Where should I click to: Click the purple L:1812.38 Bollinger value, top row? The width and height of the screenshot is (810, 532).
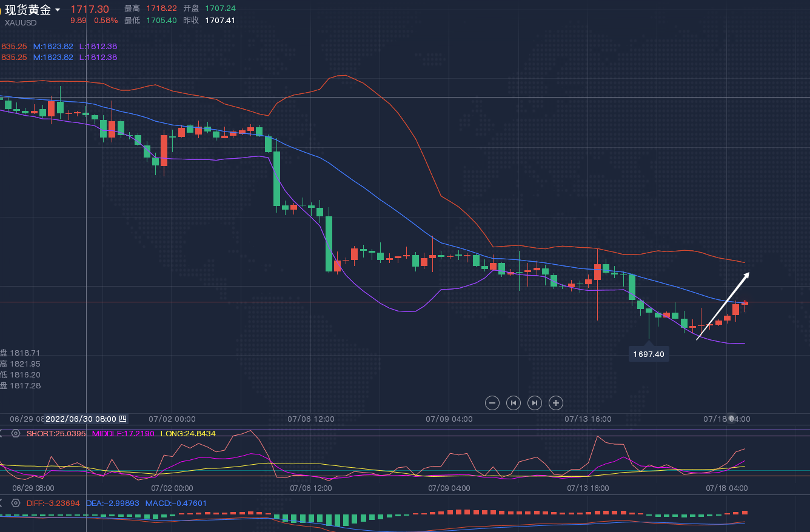[x=98, y=47]
